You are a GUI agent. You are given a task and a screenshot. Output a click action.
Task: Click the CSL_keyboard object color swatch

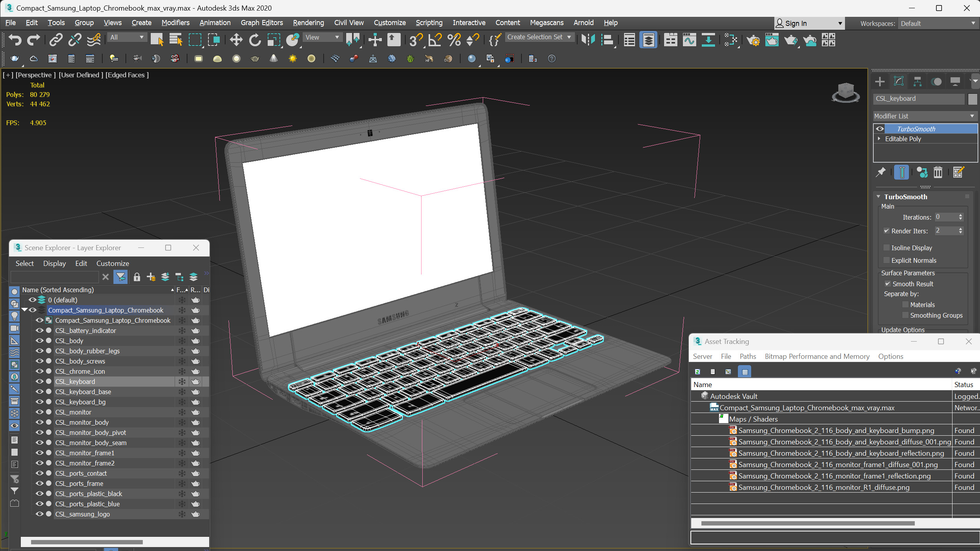(972, 99)
